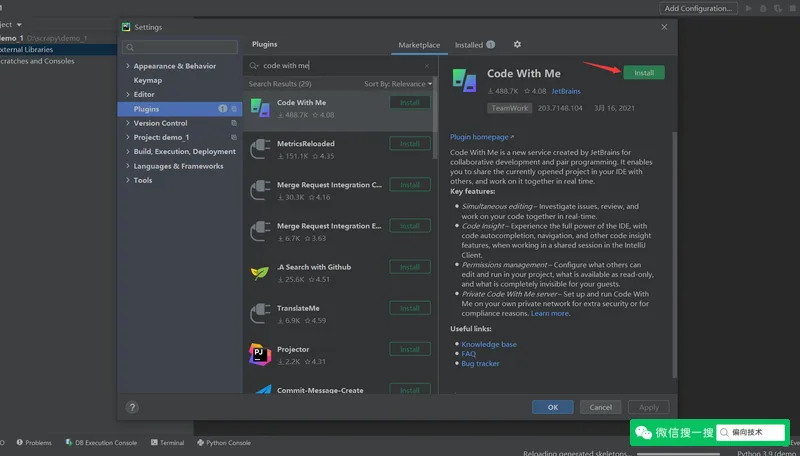This screenshot has height=456, width=800.
Task: Expand the Tools settings node
Action: coord(128,180)
